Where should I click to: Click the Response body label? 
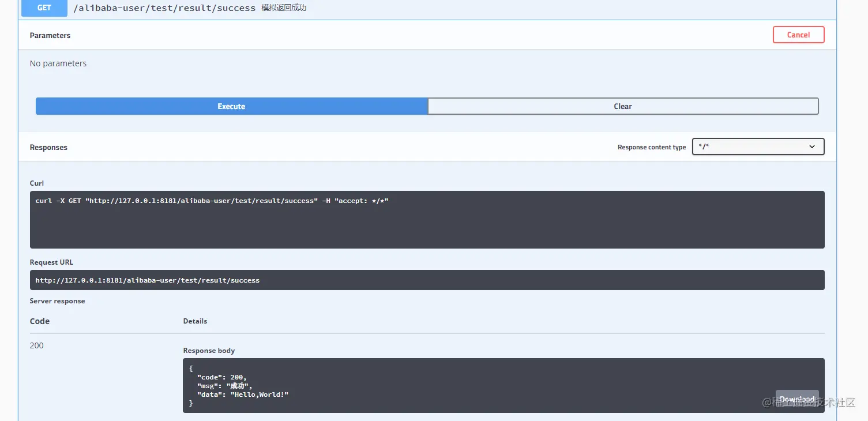209,350
